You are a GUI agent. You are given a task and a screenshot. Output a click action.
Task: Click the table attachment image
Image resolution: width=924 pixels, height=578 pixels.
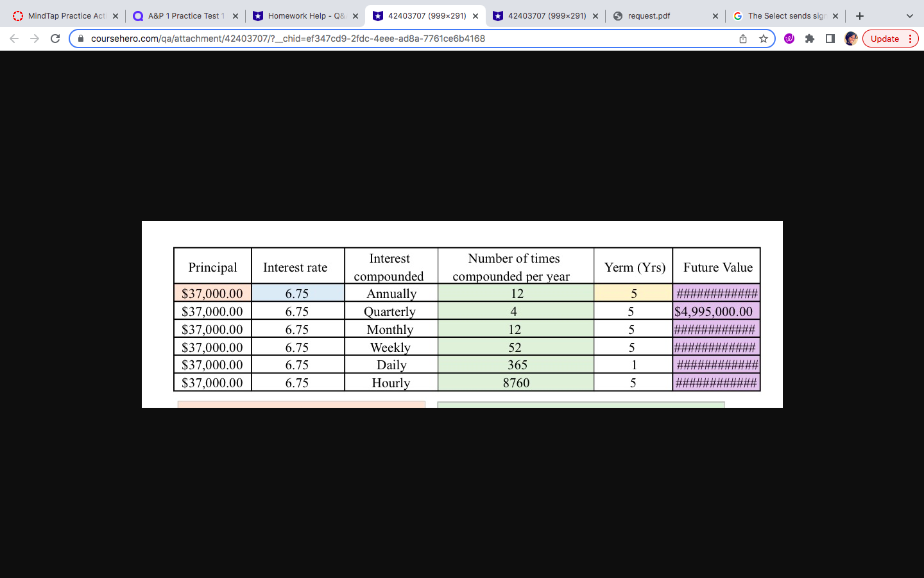click(462, 314)
